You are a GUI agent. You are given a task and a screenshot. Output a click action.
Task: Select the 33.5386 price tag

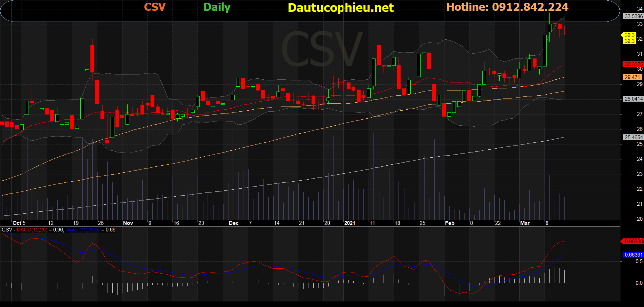(633, 16)
